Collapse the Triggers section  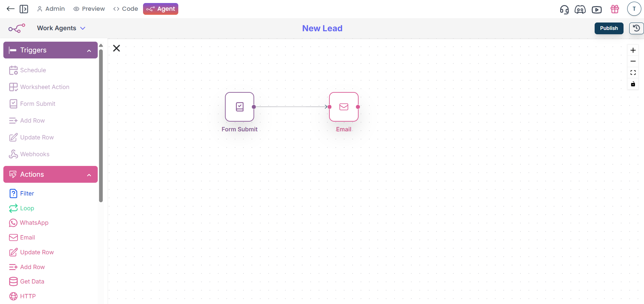click(89, 50)
